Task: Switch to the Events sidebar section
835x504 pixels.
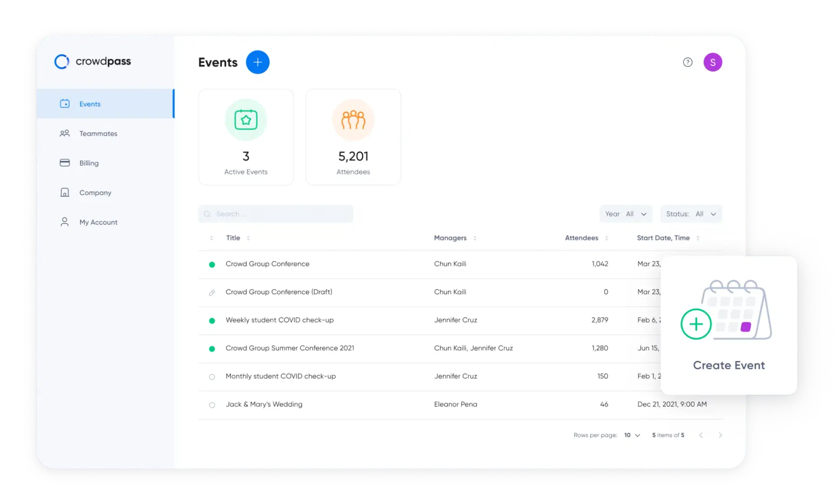Action: [x=90, y=103]
